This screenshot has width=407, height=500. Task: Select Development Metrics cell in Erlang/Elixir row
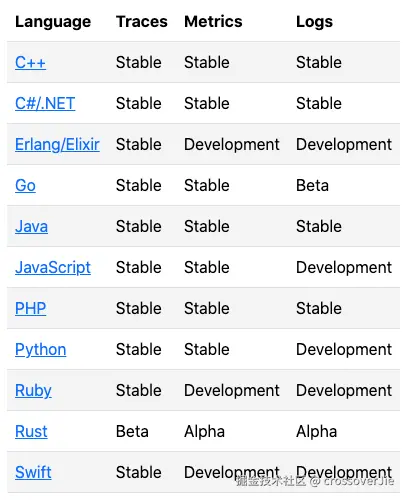(x=232, y=145)
